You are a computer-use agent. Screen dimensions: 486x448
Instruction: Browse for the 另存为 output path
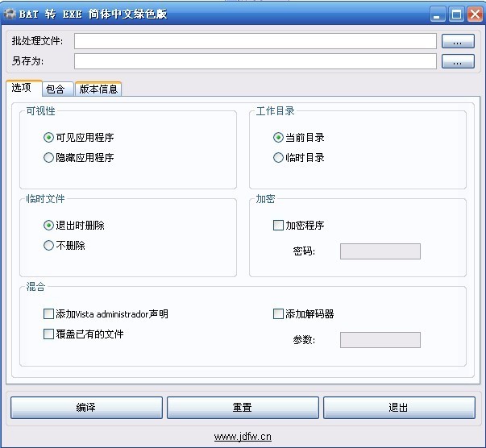[x=458, y=61]
